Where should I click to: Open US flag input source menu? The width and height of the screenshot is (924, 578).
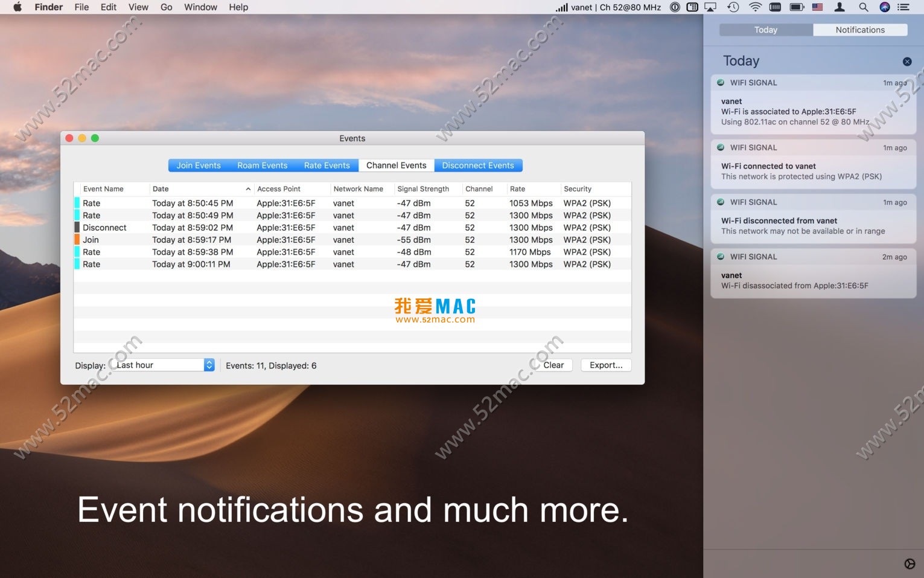[817, 7]
